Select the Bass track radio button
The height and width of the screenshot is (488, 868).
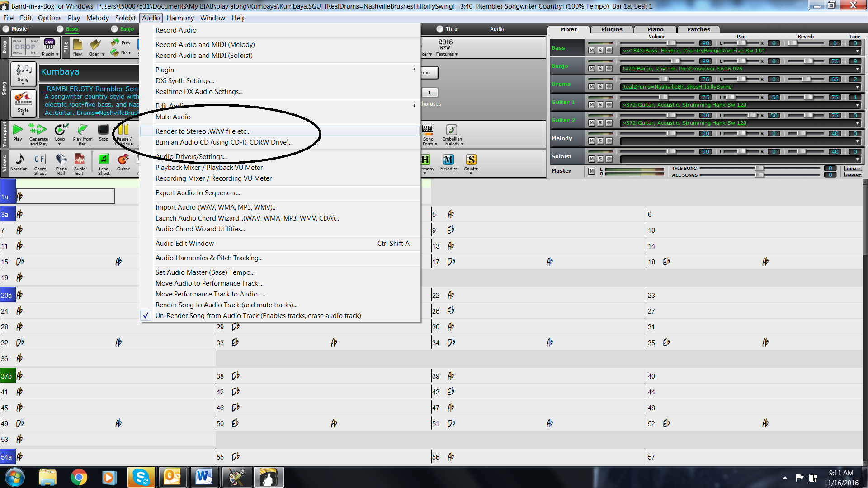point(60,29)
